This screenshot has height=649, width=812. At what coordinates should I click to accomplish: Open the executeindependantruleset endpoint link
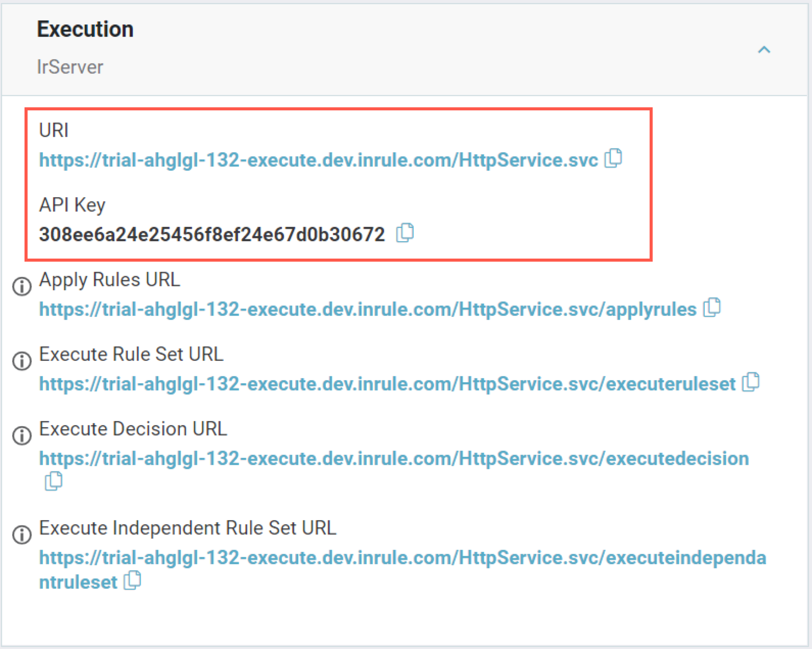(402, 558)
